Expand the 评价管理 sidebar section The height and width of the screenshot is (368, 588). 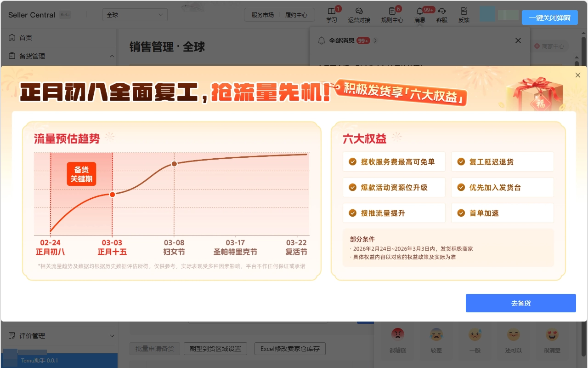point(113,336)
